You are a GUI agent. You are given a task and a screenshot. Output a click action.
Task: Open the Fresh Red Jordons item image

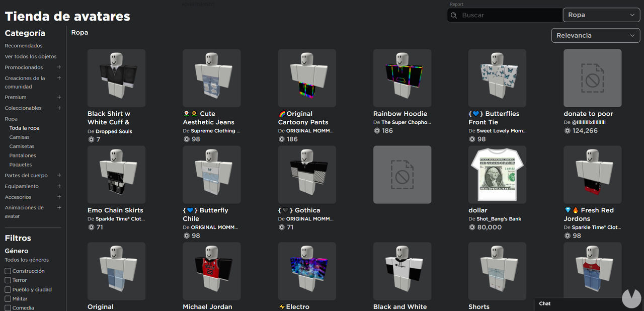coord(592,175)
